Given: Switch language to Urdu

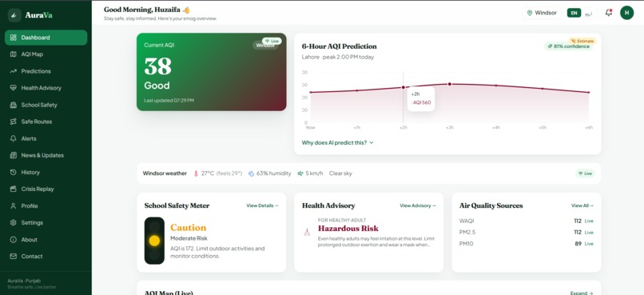Looking at the screenshot, I should (x=589, y=13).
